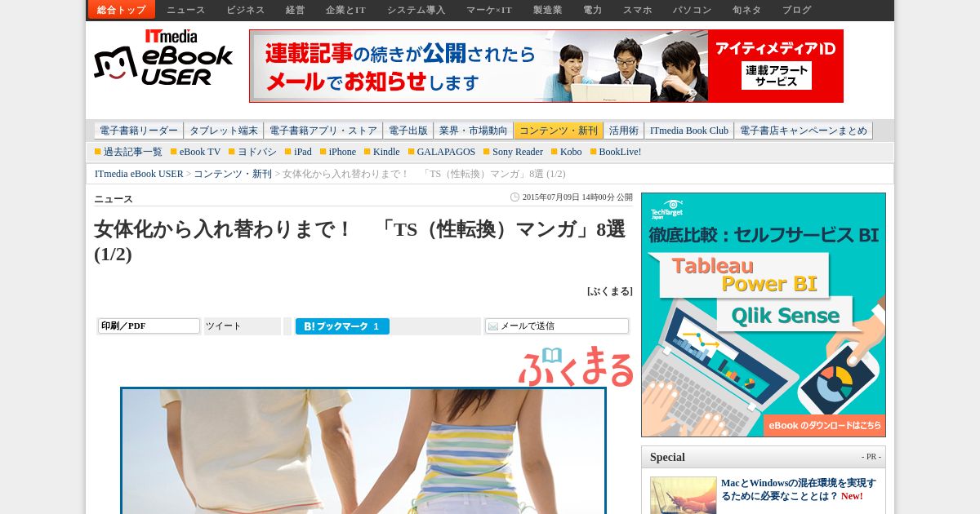Open the ふくまる logo link
Image resolution: width=980 pixels, height=514 pixels.
tap(576, 368)
